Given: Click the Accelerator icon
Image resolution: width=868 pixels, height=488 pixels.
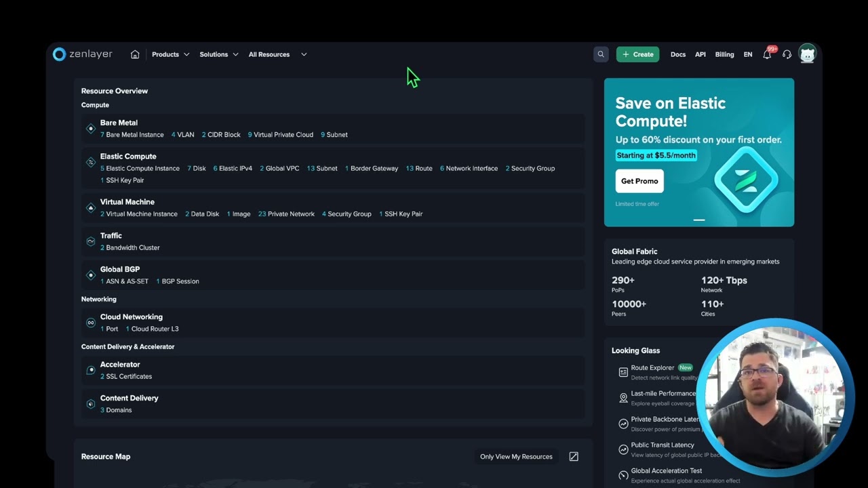Looking at the screenshot, I should coord(91,370).
